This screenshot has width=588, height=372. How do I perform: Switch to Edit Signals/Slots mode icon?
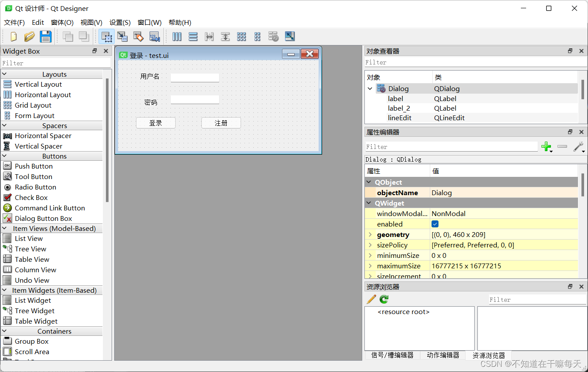point(122,37)
